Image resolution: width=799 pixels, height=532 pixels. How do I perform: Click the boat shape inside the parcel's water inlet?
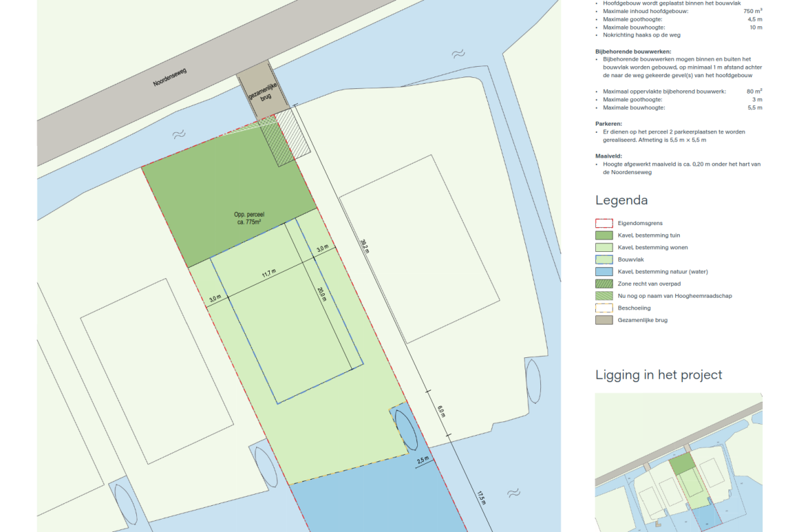pyautogui.click(x=407, y=430)
